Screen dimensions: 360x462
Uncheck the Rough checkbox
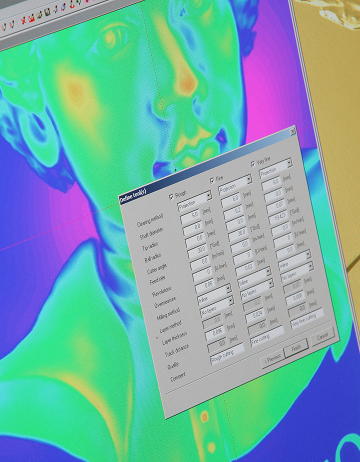click(171, 197)
